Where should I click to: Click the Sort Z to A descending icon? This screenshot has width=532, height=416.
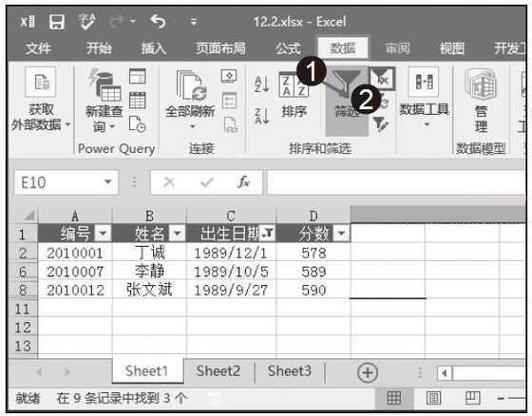pyautogui.click(x=262, y=116)
